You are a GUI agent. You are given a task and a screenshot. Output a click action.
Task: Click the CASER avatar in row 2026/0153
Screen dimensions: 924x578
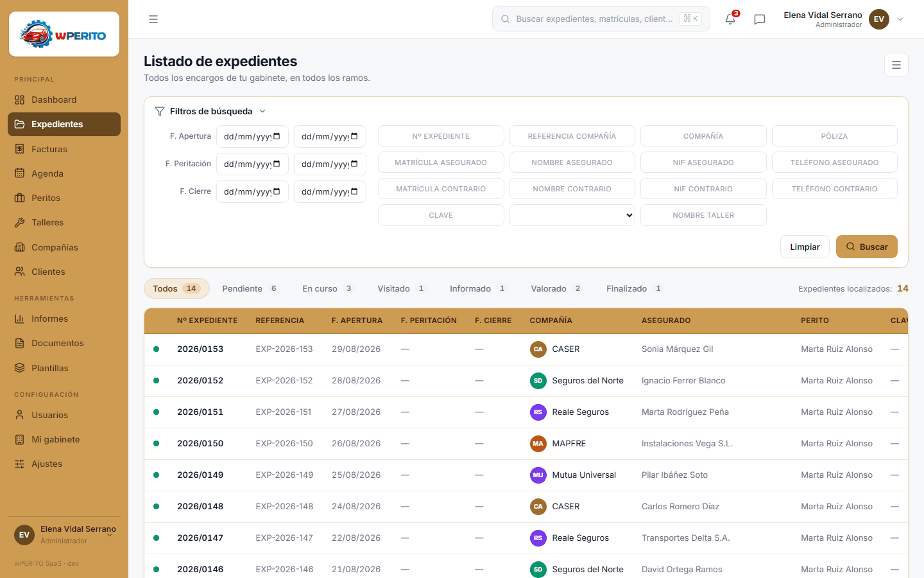(x=538, y=349)
